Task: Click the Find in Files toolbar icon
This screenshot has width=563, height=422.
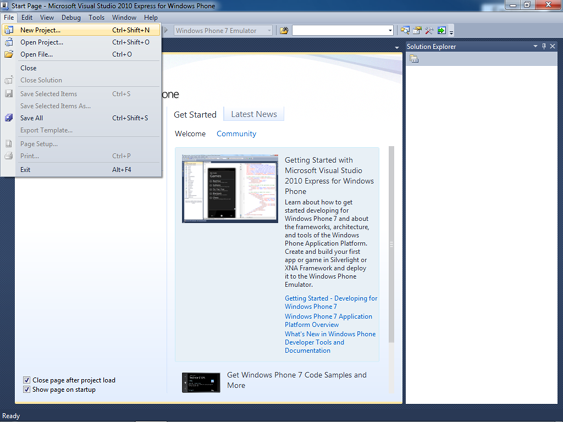Action: coord(284,31)
